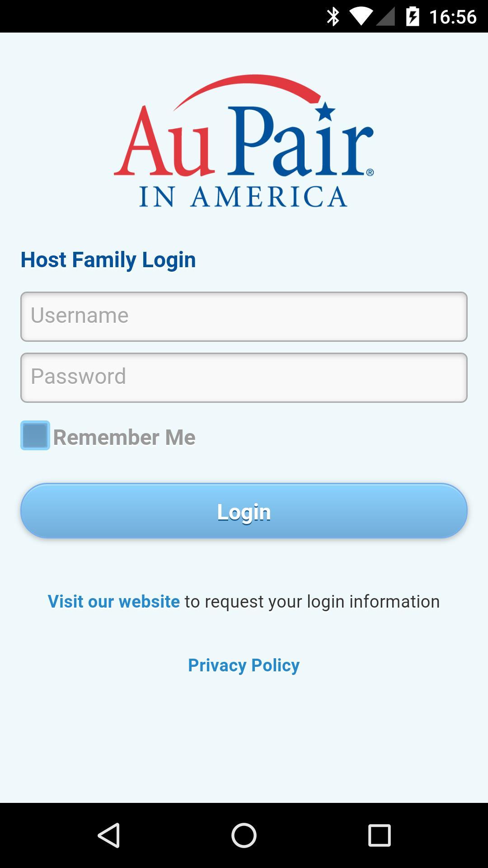
Task: Focus the Username input field
Action: (x=244, y=316)
